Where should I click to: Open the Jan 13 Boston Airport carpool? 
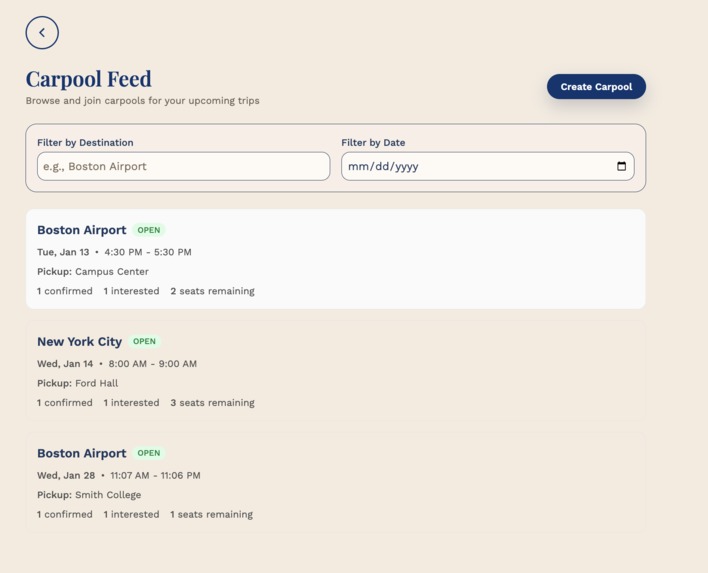pos(335,259)
